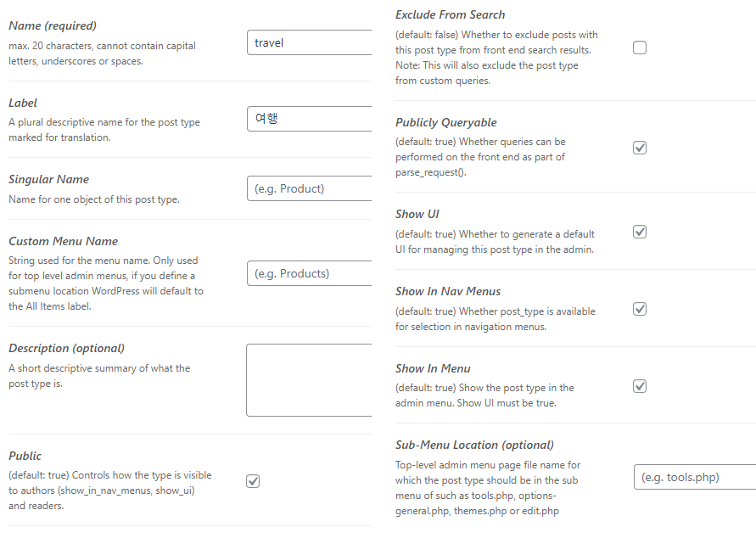The height and width of the screenshot is (538, 756).
Task: Click the 'Publicly Queryable' heading label
Action: click(446, 122)
